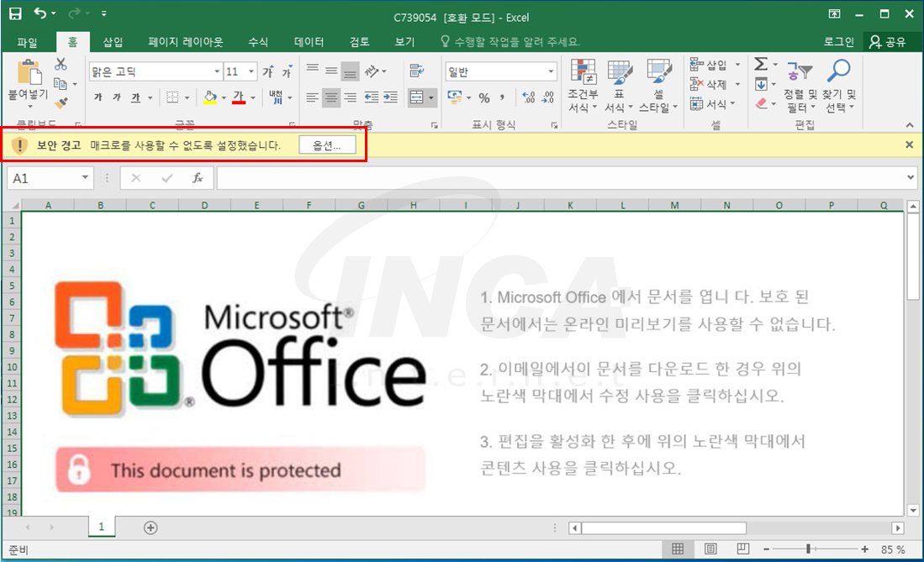Align cell text to middle
This screenshot has height=562, width=924.
pos(331,71)
